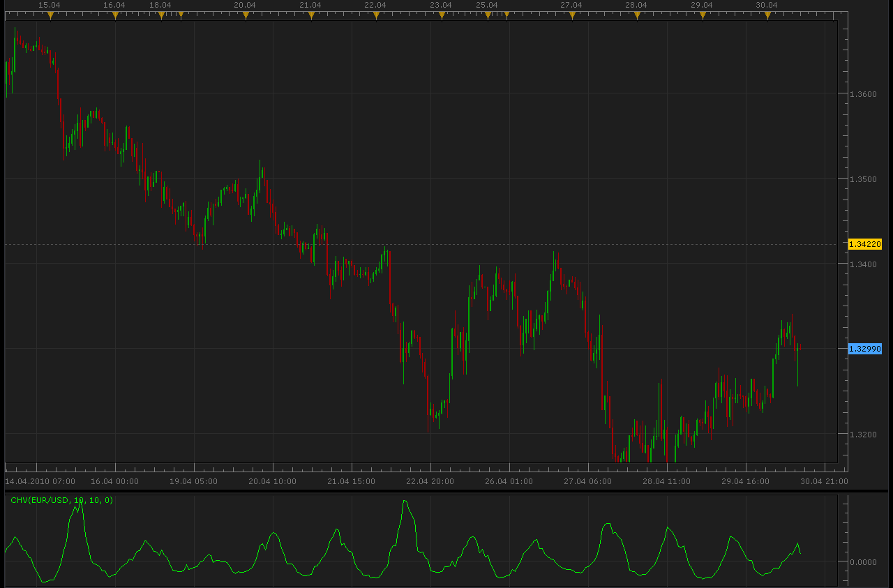Image resolution: width=893 pixels, height=588 pixels.
Task: Click the 30.04 21:00 time axis label
Action: click(x=825, y=481)
